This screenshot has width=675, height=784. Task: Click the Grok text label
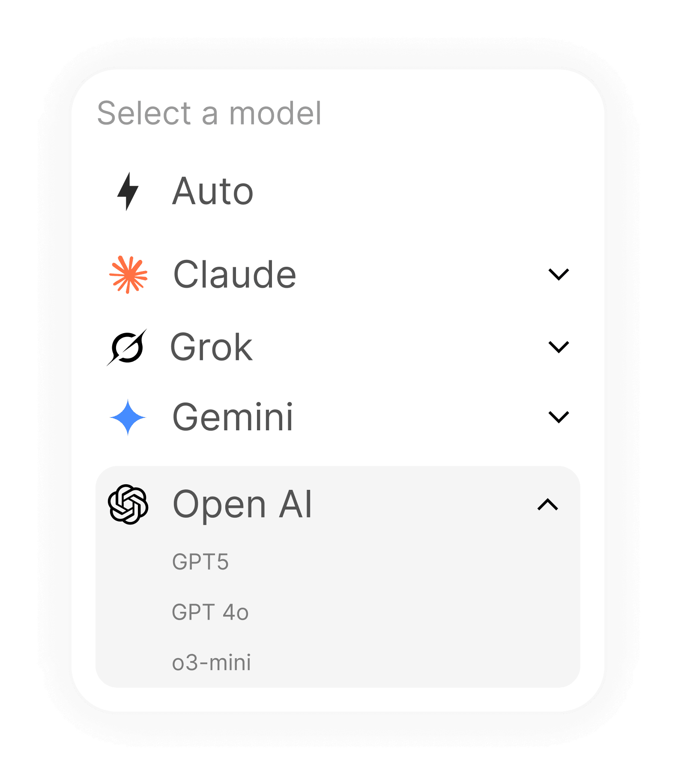211,347
